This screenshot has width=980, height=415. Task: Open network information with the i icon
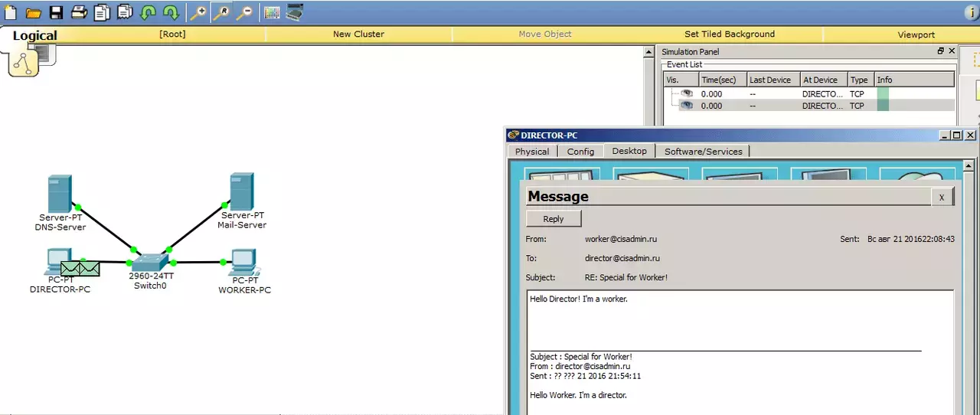(972, 12)
